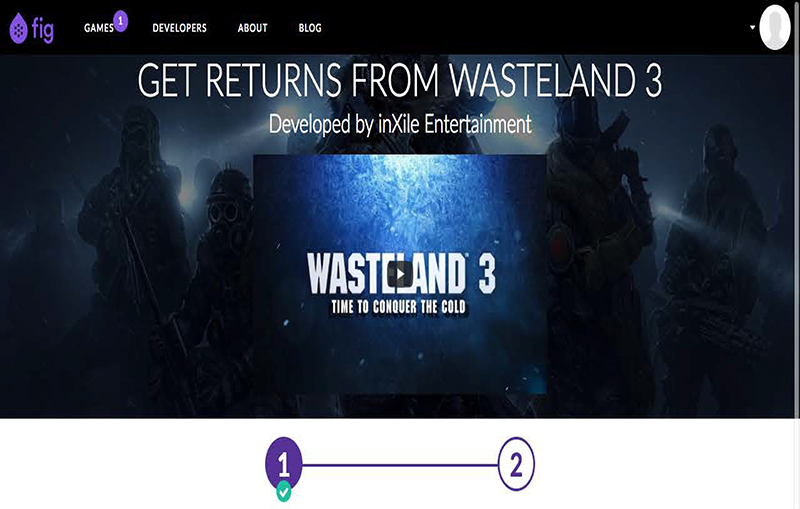Click the progress line between steps
This screenshot has height=509, width=800.
pyautogui.click(x=400, y=465)
